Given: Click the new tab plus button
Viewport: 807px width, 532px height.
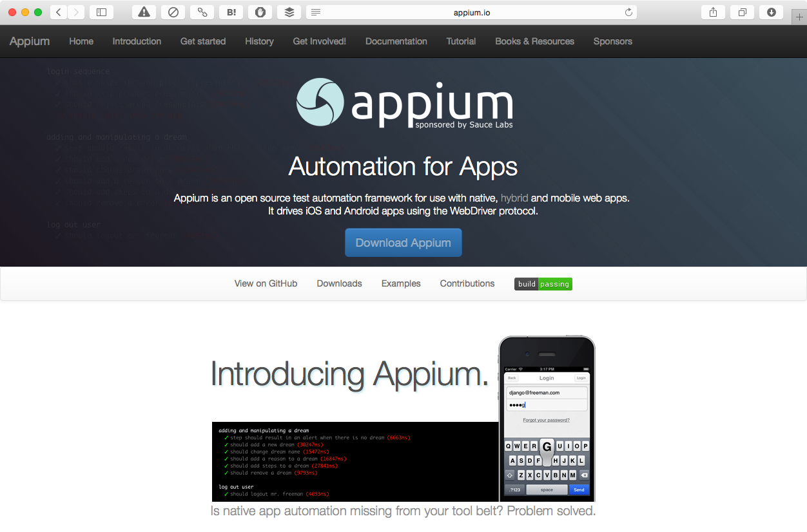Looking at the screenshot, I should pyautogui.click(x=799, y=17).
